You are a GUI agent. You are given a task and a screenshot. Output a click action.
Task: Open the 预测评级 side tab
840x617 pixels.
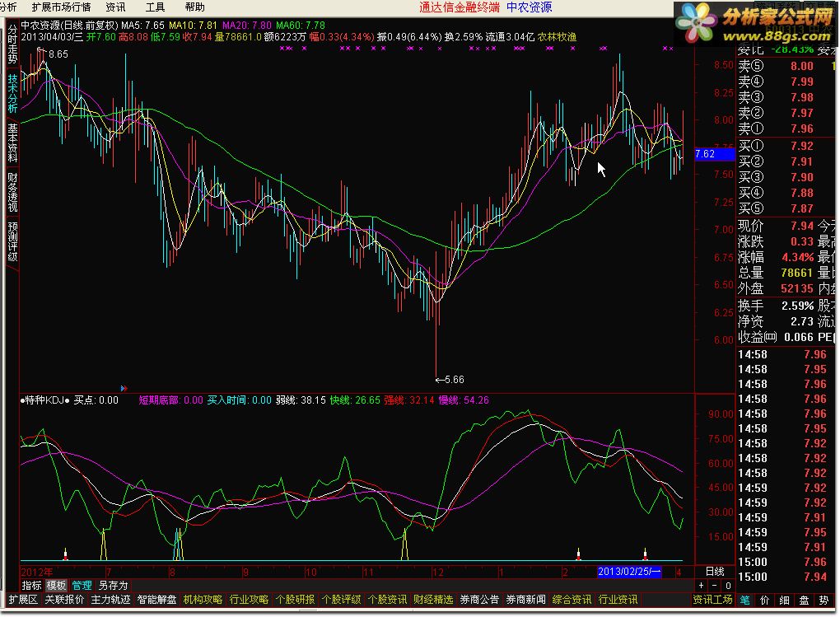click(12, 241)
